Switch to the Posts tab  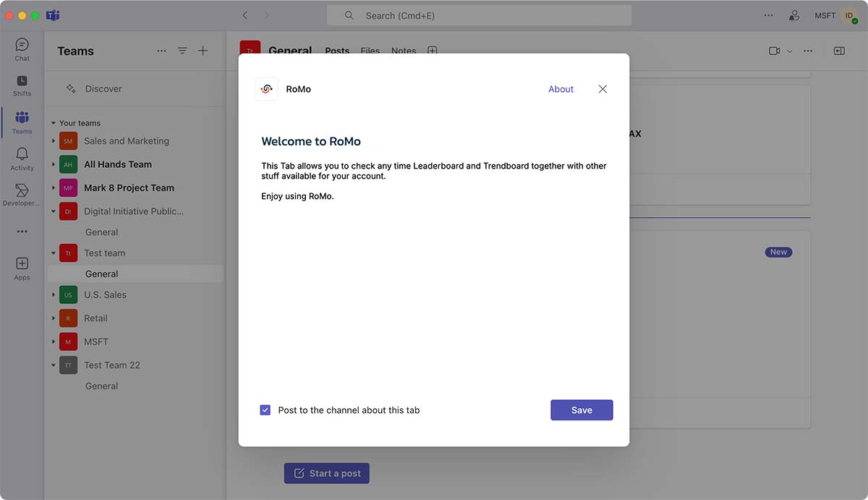coord(337,51)
